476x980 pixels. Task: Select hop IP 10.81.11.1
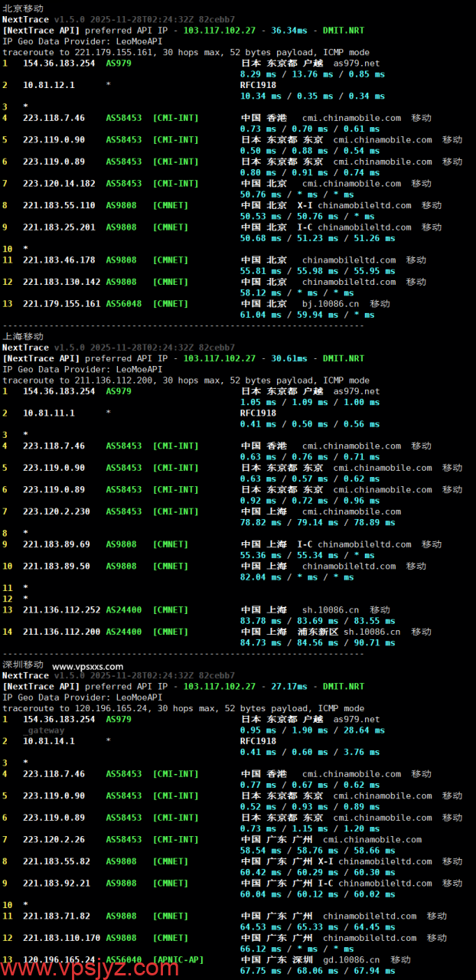[x=49, y=413]
